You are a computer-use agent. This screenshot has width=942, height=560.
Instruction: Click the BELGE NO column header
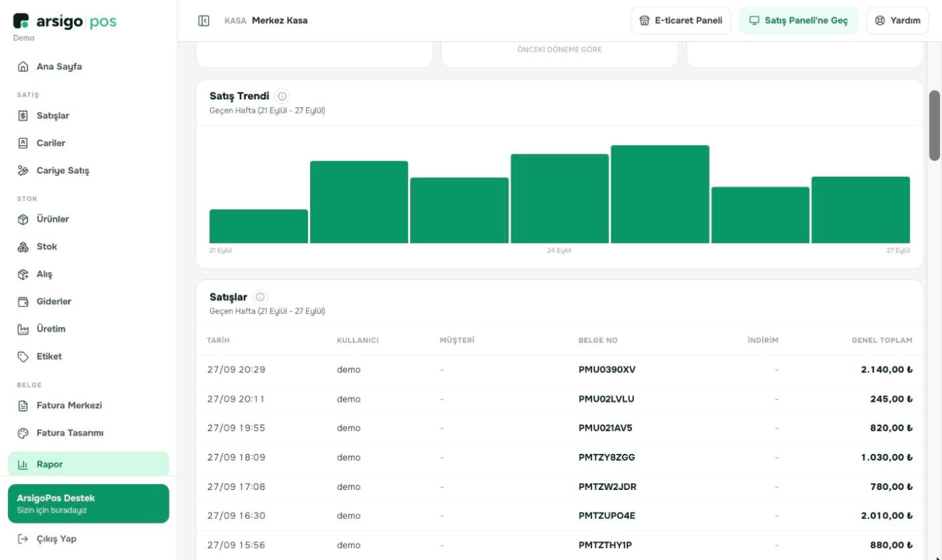pyautogui.click(x=598, y=341)
